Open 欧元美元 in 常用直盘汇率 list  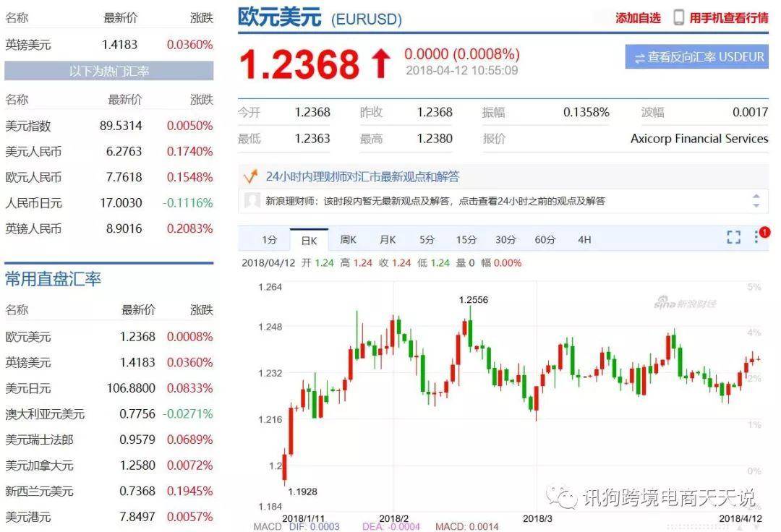pyautogui.click(x=109, y=337)
